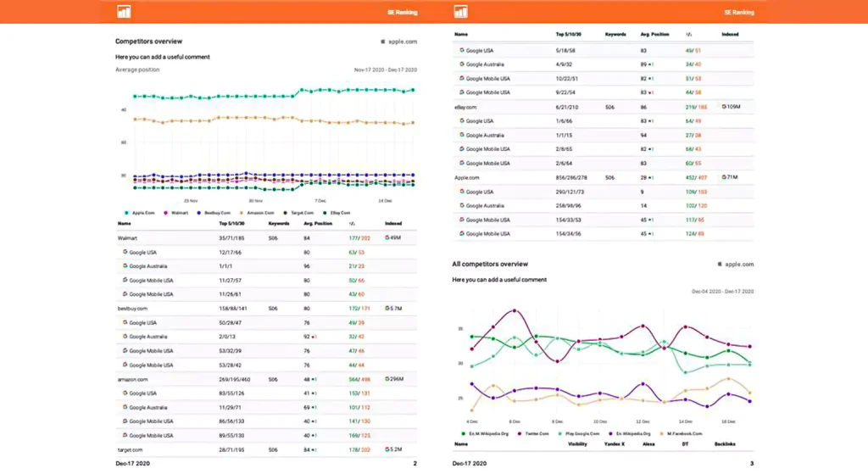This screenshot has height=474, width=868.
Task: Click the Nov-17 2020 - Dec-17 2020 date range
Action: tap(386, 70)
